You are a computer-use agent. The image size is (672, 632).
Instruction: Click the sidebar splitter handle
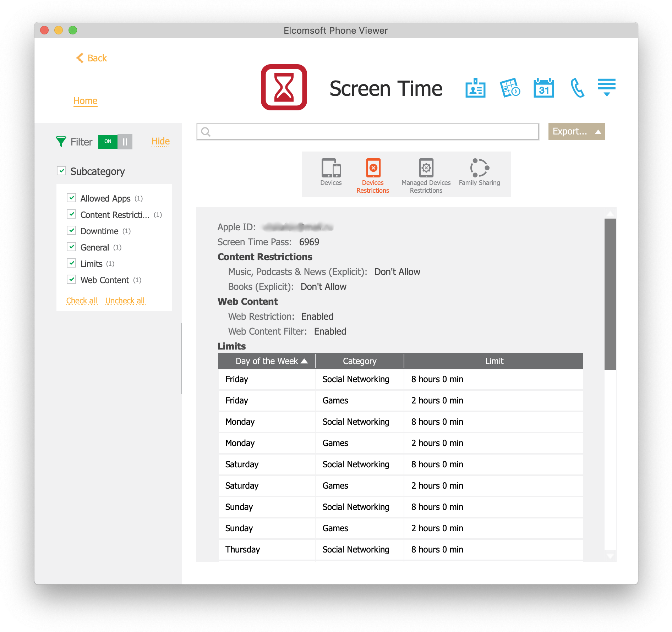coord(181,358)
